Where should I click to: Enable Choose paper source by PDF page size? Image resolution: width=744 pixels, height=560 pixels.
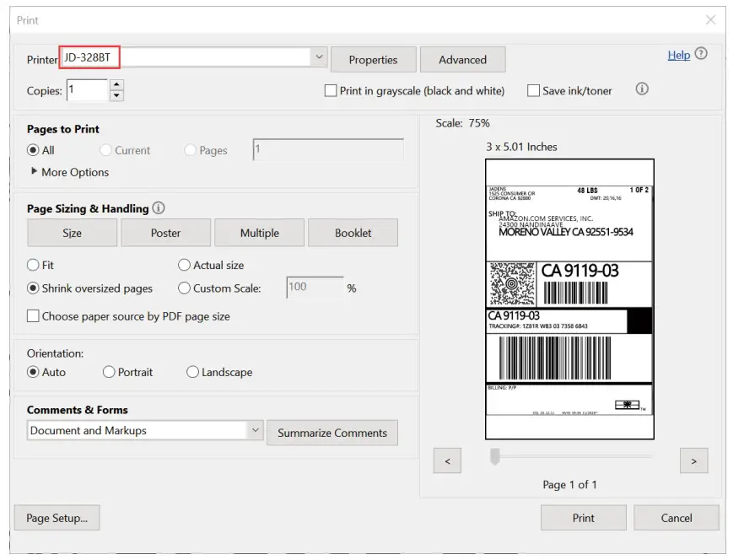(x=33, y=315)
